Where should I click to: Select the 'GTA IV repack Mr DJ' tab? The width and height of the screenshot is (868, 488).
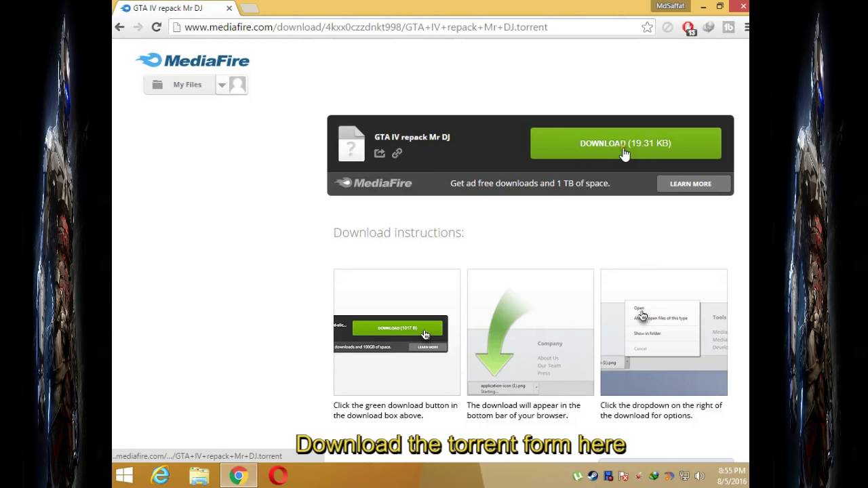coord(176,8)
